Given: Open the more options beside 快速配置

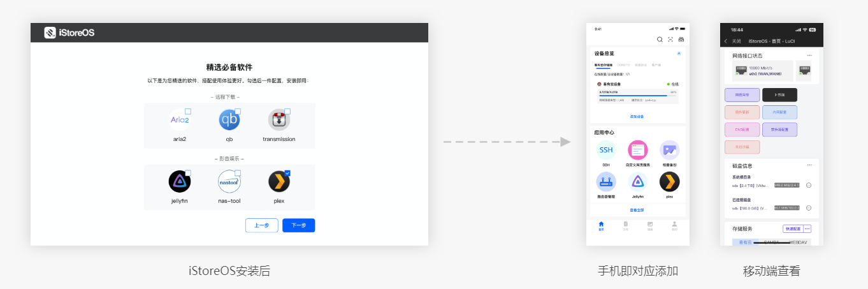Looking at the screenshot, I should click(807, 228).
